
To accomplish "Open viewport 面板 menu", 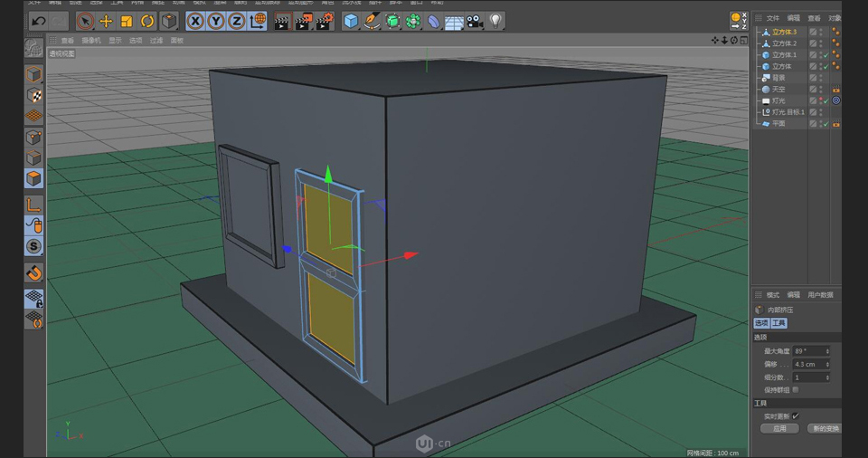I will [x=177, y=41].
